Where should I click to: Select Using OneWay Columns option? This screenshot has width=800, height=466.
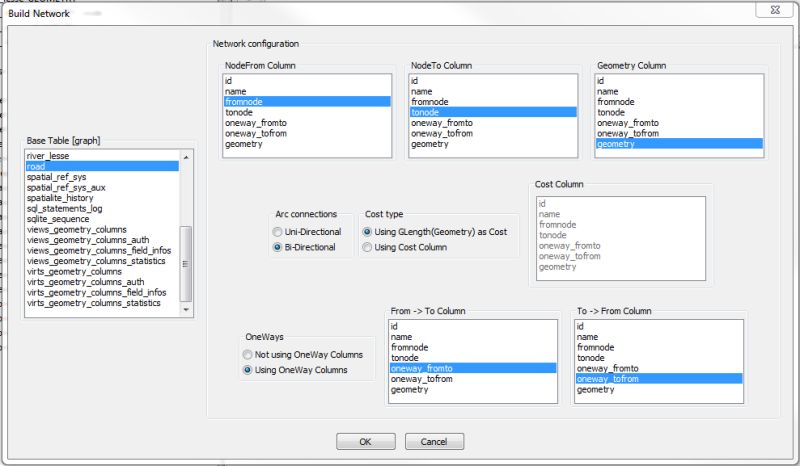295,370
